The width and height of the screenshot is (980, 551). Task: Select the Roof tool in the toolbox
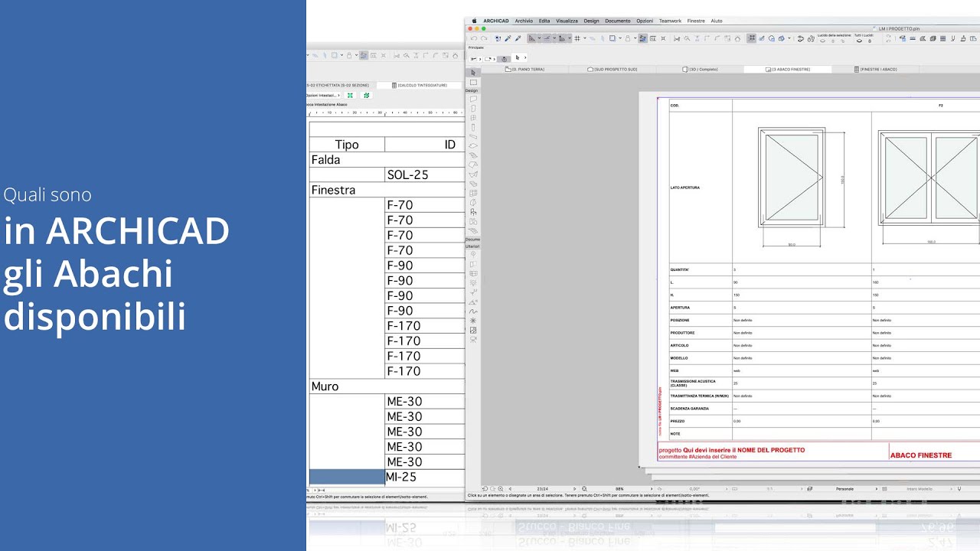473,165
